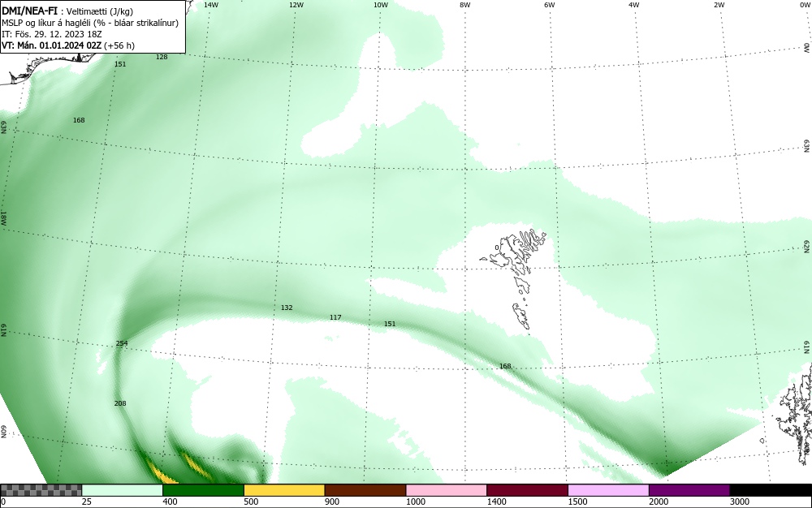The width and height of the screenshot is (812, 508).
Task: Click the '151' value beside '117'
Action: pos(390,324)
